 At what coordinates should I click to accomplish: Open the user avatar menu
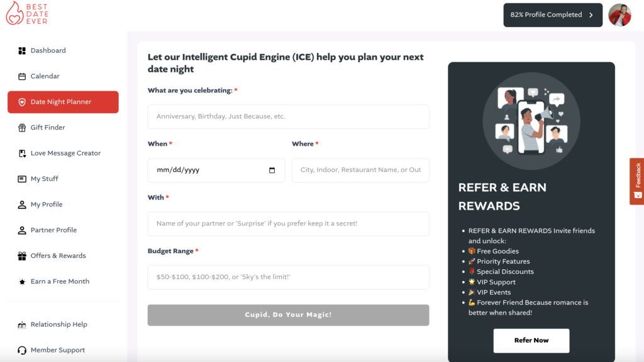(619, 15)
